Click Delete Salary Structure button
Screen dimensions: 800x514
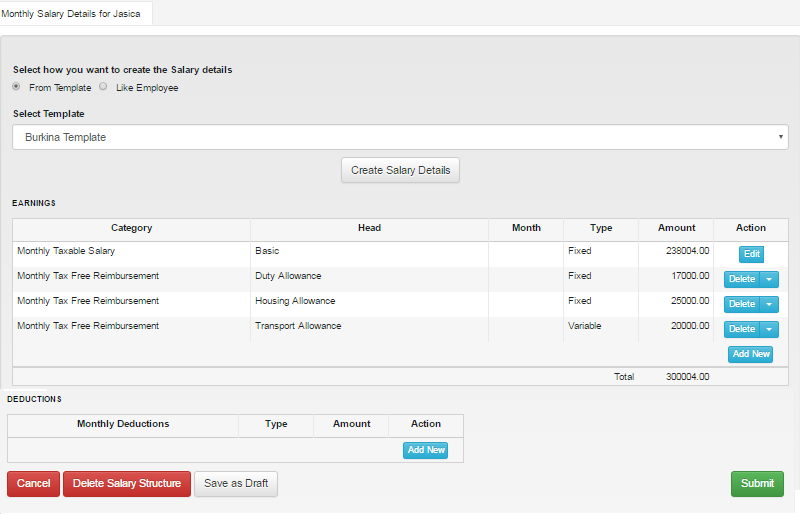pos(127,484)
